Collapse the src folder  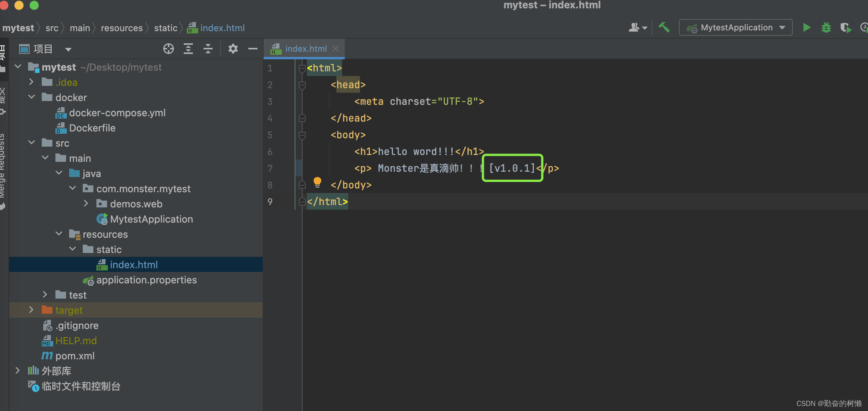click(x=32, y=143)
